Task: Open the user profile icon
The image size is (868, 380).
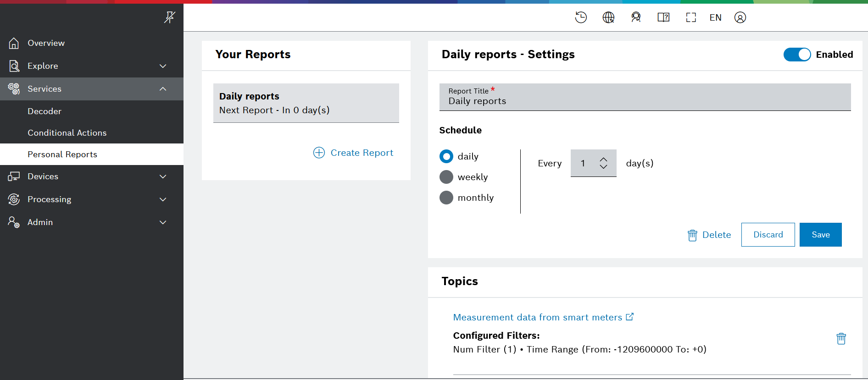Action: [x=740, y=17]
